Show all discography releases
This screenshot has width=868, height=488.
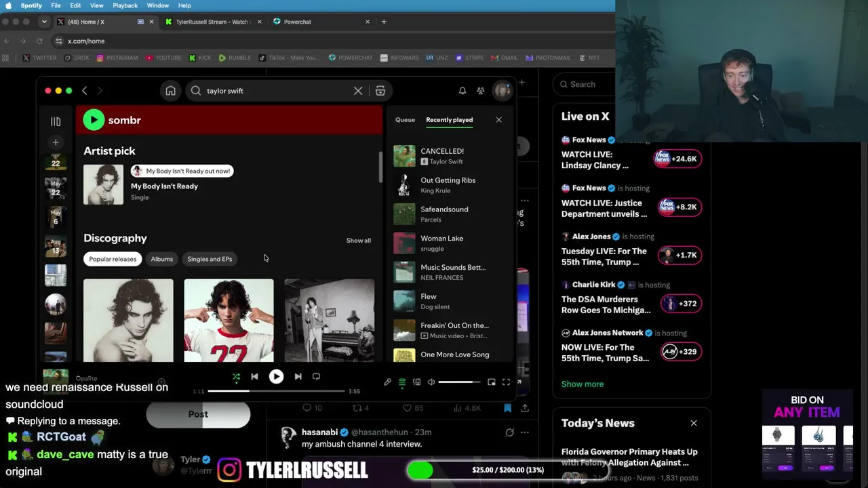point(359,241)
